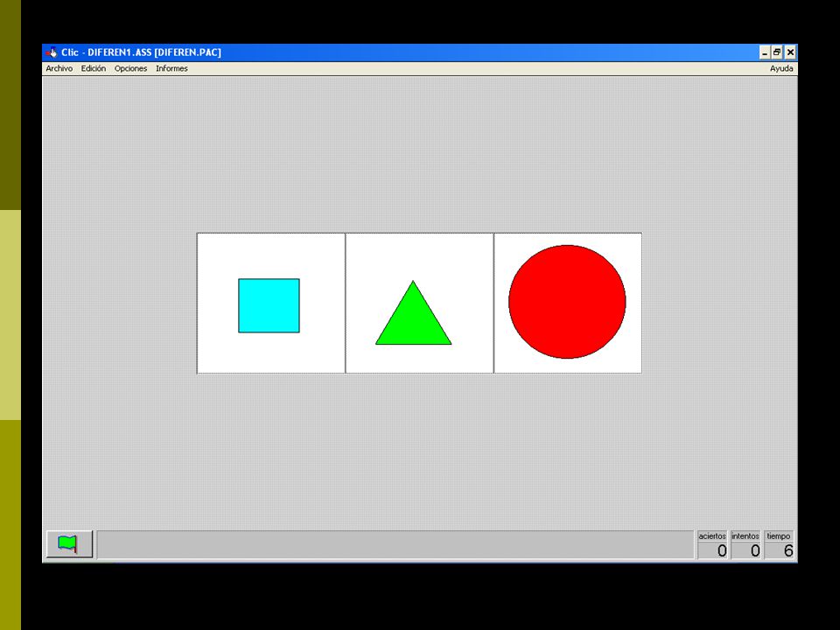Open the Edición menu
The width and height of the screenshot is (840, 630).
pos(94,68)
